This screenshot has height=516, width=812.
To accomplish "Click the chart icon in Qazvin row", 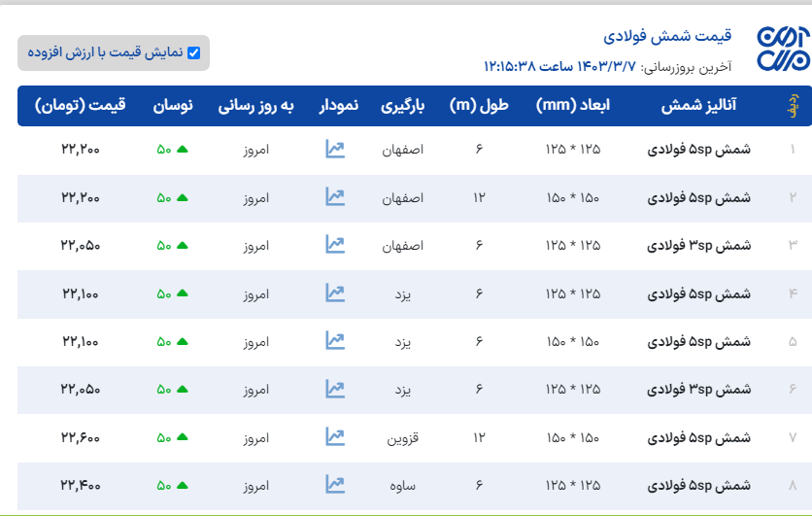I will click(x=335, y=436).
